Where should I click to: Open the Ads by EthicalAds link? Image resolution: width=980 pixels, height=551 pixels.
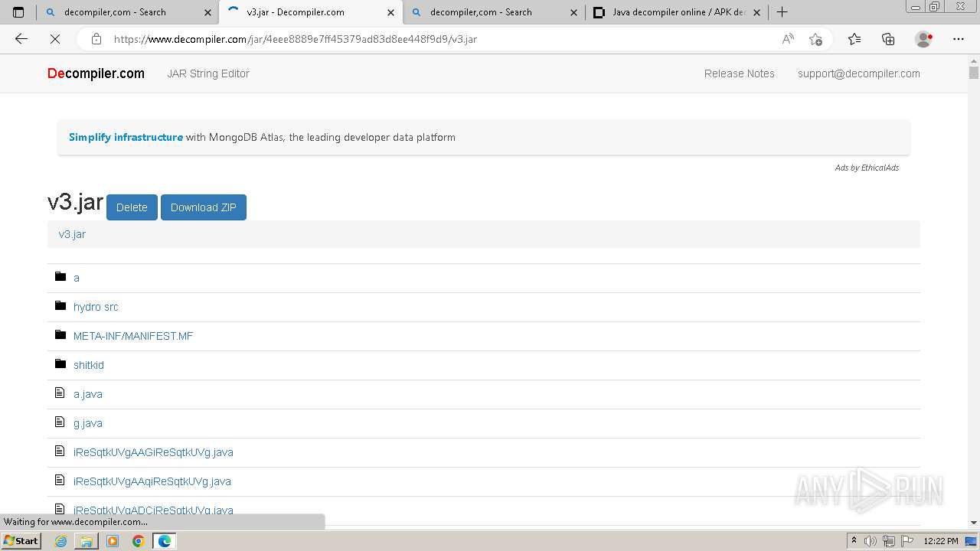867,168
